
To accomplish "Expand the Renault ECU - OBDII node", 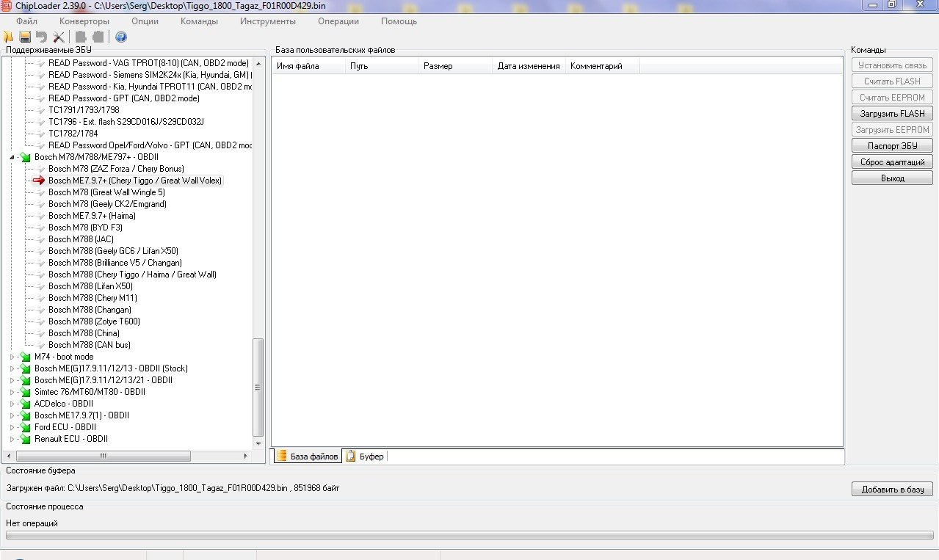I will click(12, 439).
